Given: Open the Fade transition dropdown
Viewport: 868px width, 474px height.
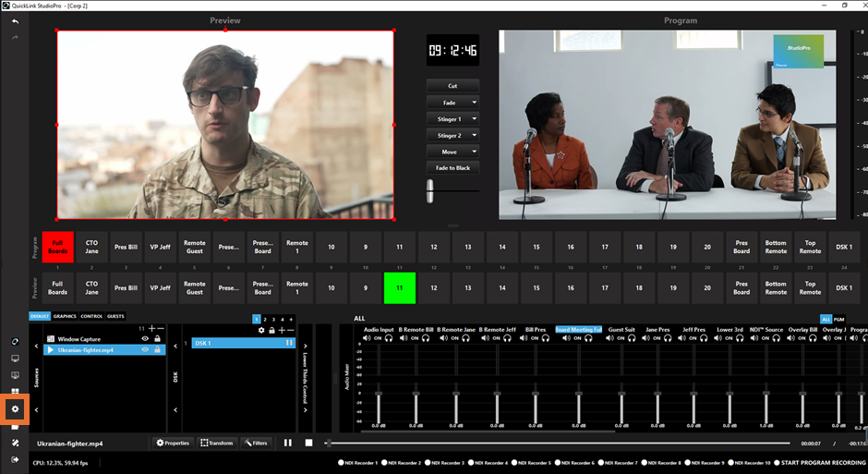Looking at the screenshot, I should coord(474,103).
